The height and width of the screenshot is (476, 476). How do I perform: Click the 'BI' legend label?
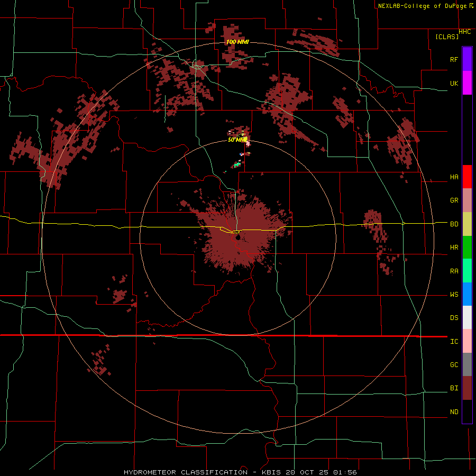454,388
